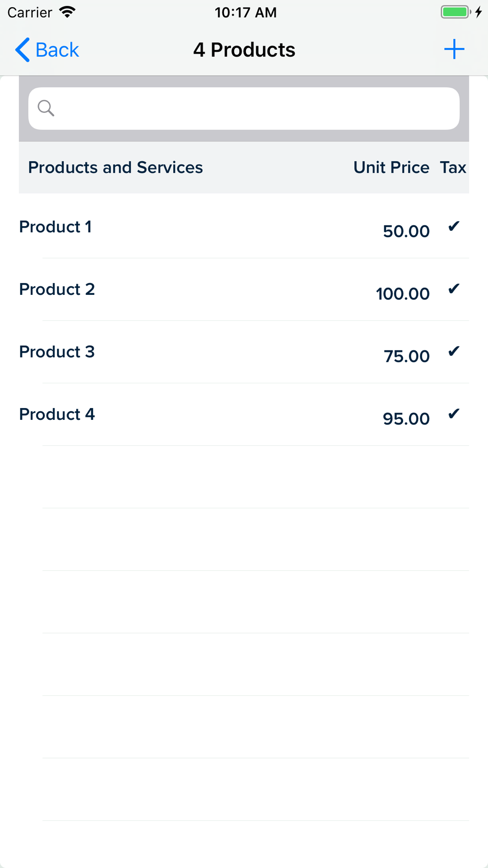
Task: Focus the product search field
Action: click(x=244, y=108)
